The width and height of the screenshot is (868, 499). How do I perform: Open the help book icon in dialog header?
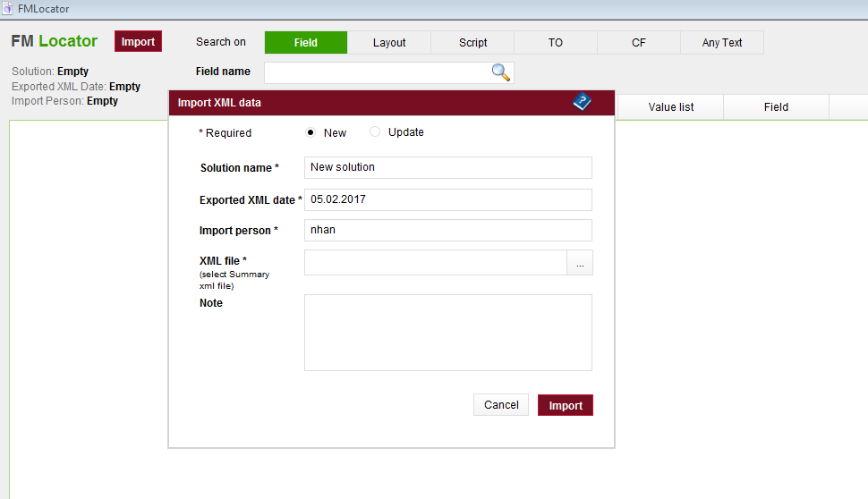[583, 102]
